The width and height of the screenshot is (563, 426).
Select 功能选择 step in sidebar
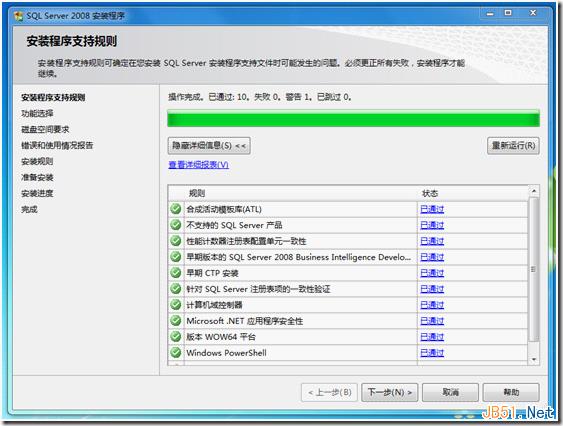pos(37,114)
